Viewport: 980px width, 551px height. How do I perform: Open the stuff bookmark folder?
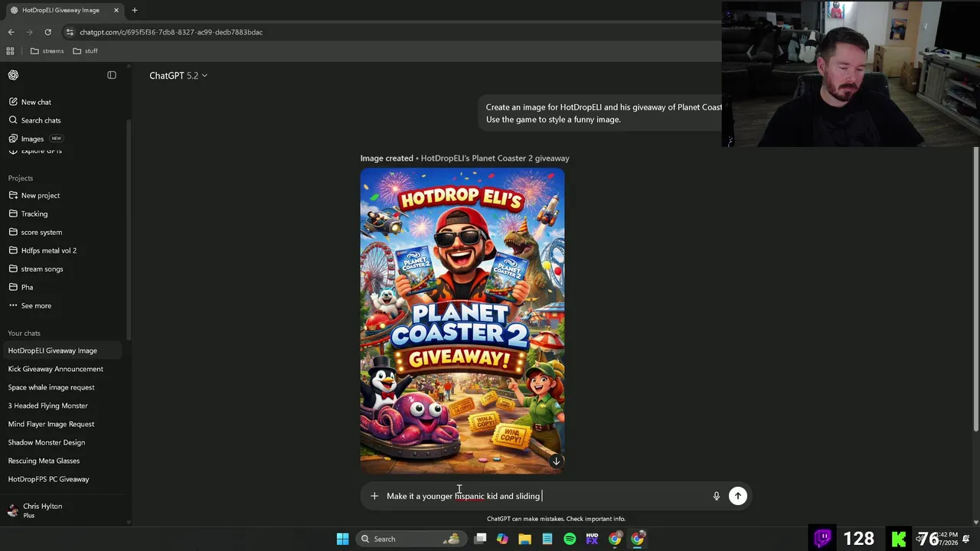pyautogui.click(x=85, y=51)
